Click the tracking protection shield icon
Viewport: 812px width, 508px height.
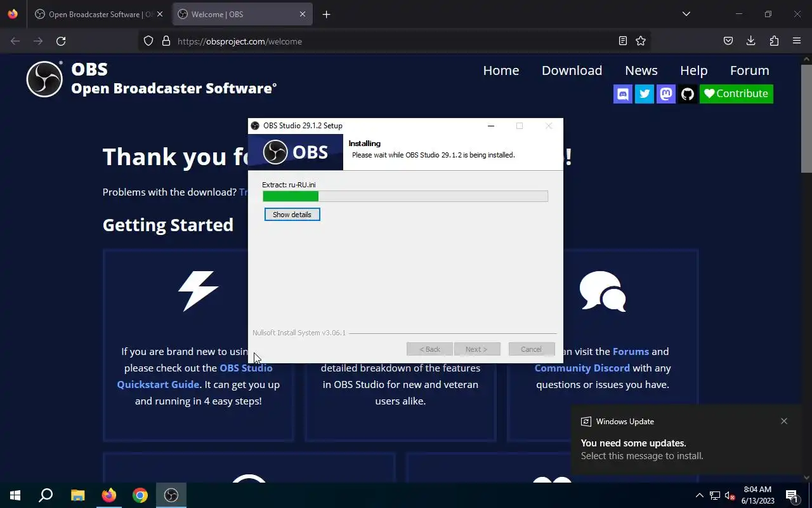[x=148, y=41]
